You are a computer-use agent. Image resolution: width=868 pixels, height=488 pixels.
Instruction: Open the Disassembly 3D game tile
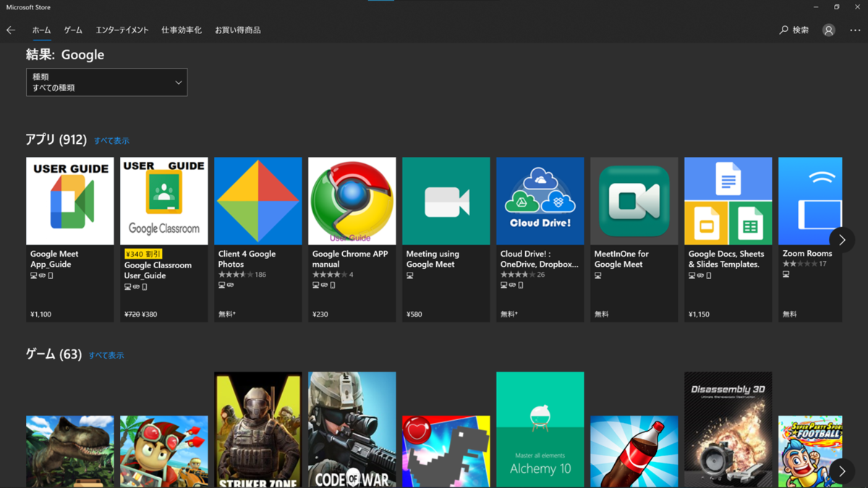coord(728,430)
